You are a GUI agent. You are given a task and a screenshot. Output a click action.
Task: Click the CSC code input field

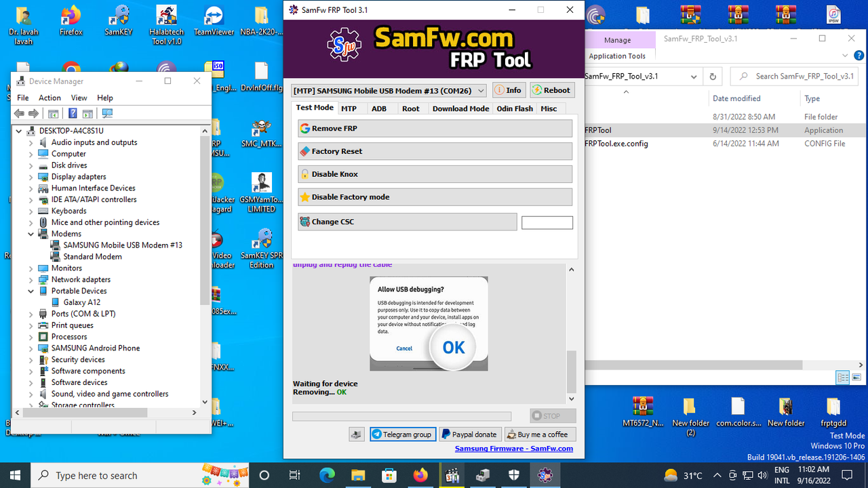[x=547, y=222]
